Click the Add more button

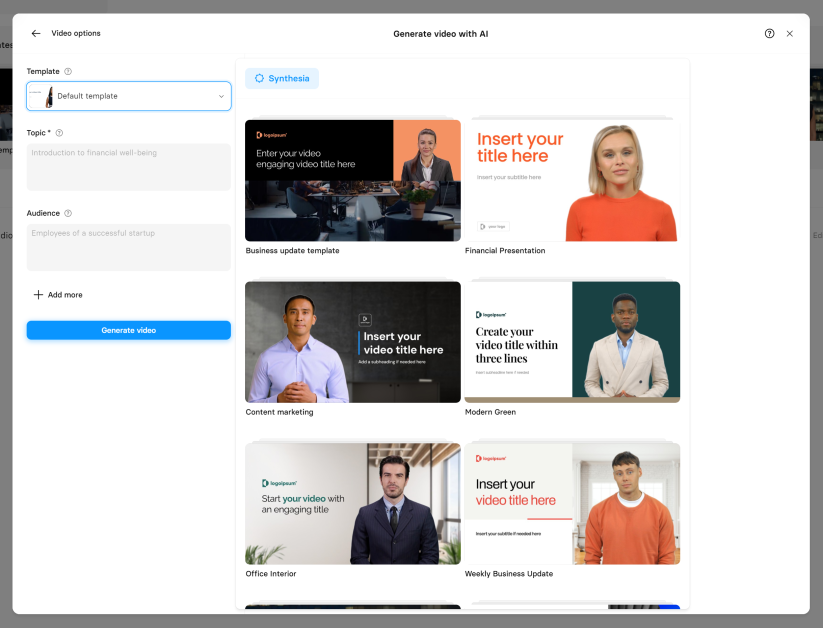pyautogui.click(x=58, y=295)
